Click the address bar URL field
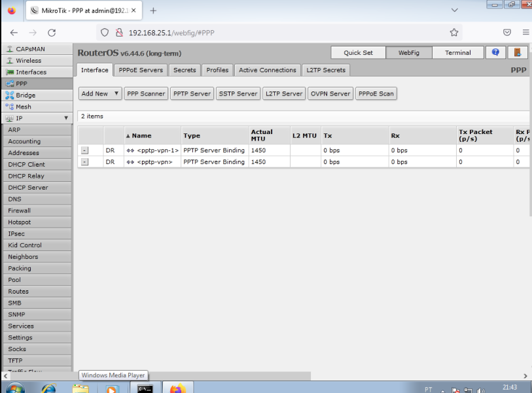 click(x=278, y=33)
